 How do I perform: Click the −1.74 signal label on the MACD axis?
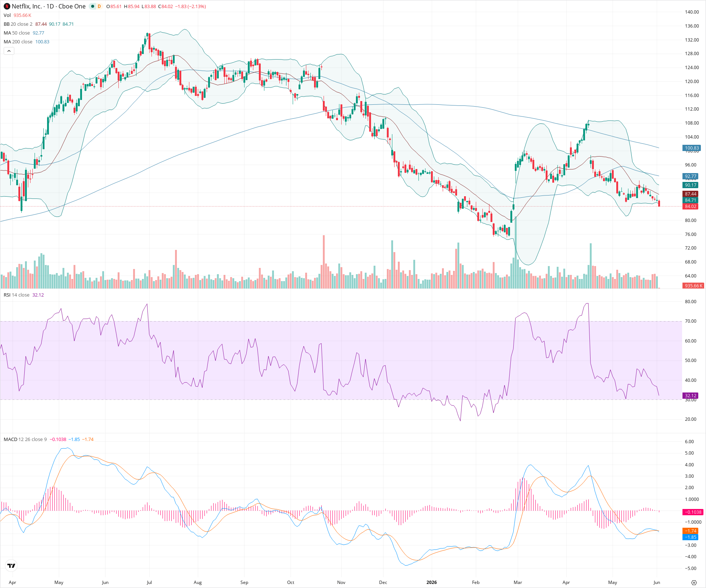(x=691, y=531)
